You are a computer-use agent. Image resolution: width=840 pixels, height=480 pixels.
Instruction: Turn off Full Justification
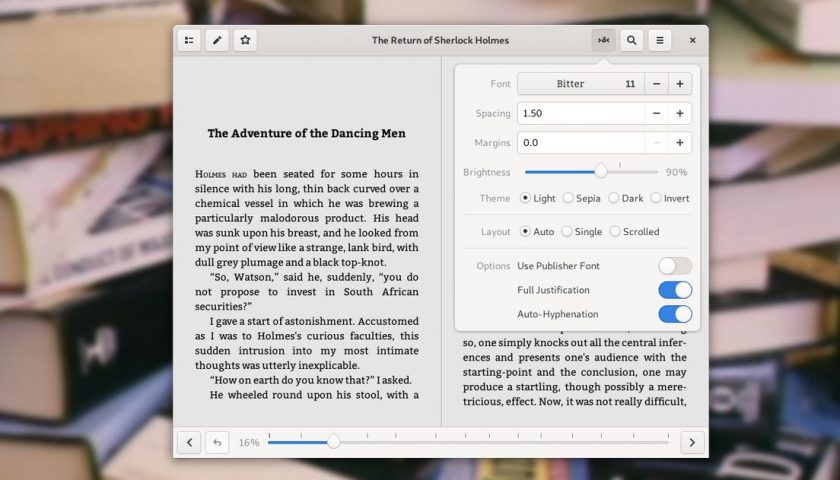pos(675,290)
